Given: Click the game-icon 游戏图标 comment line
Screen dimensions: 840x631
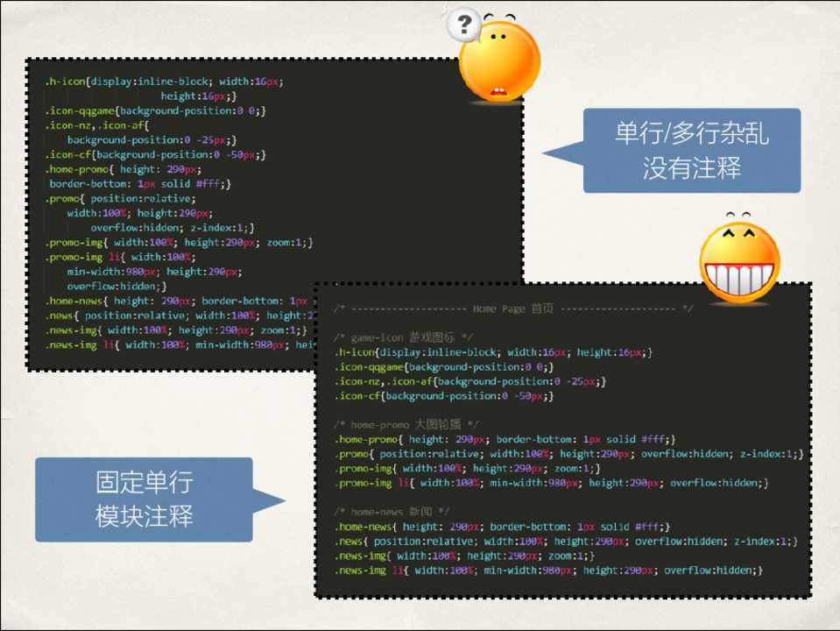Looking at the screenshot, I should click(x=403, y=337).
